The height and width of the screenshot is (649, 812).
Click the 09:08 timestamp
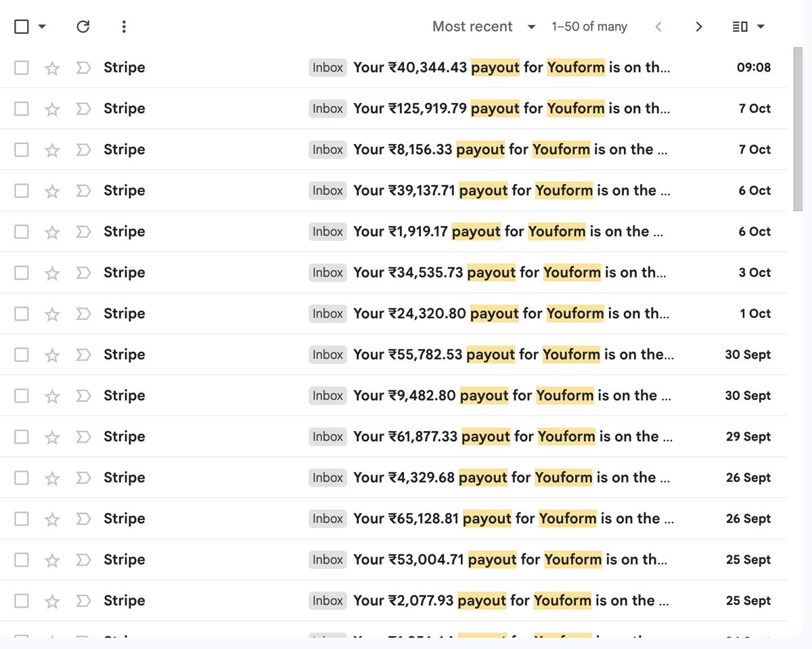[x=754, y=68]
